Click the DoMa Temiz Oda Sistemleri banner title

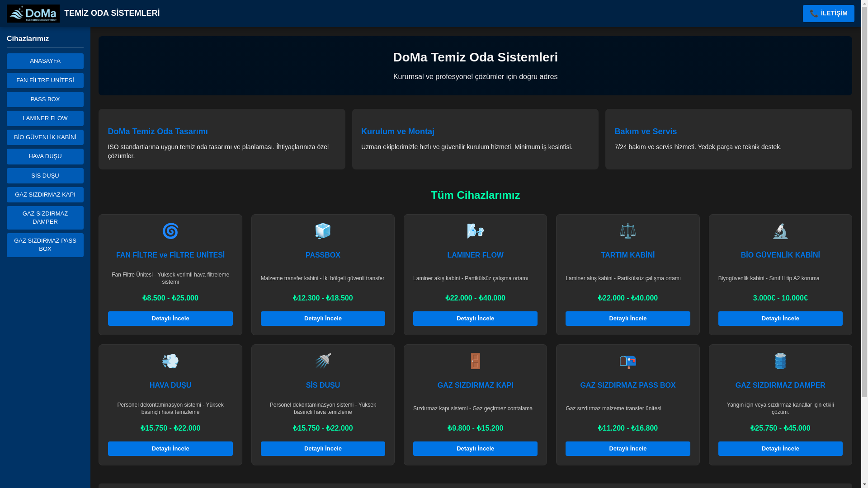475,57
